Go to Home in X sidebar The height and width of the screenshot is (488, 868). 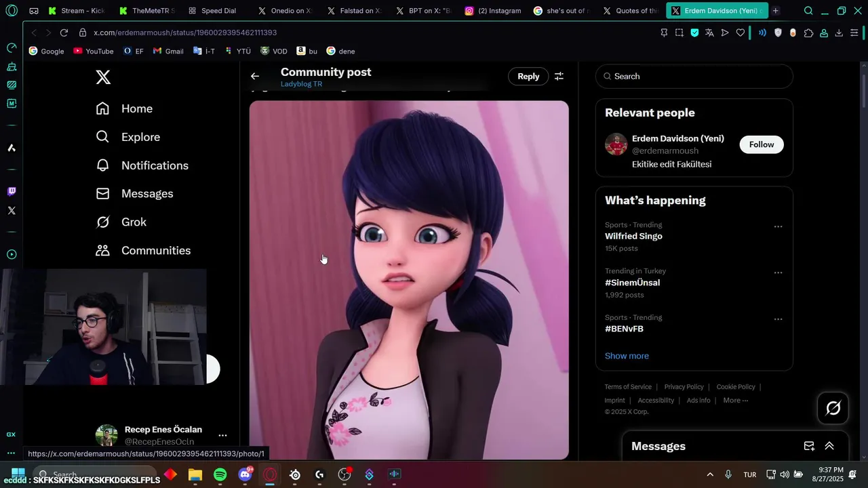[x=125, y=108]
